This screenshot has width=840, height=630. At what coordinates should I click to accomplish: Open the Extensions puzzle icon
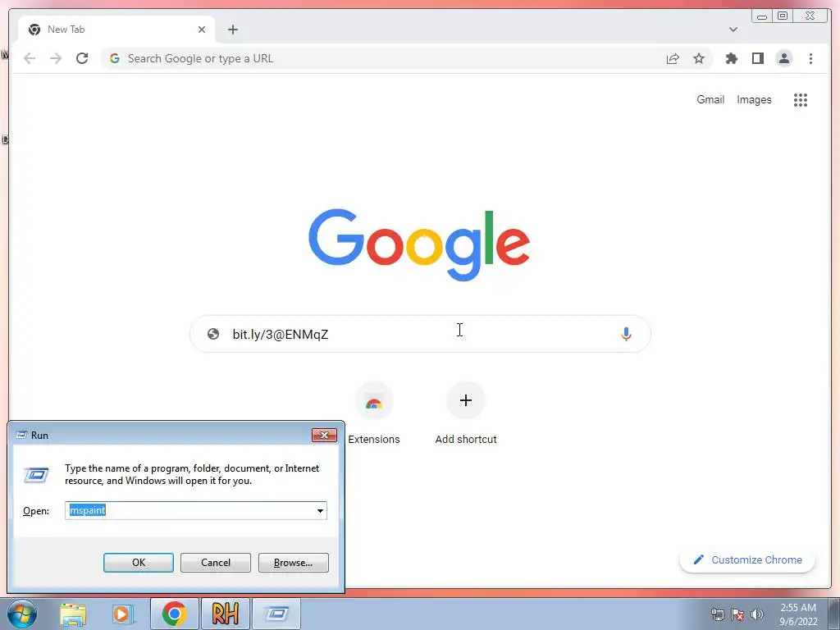point(731,58)
